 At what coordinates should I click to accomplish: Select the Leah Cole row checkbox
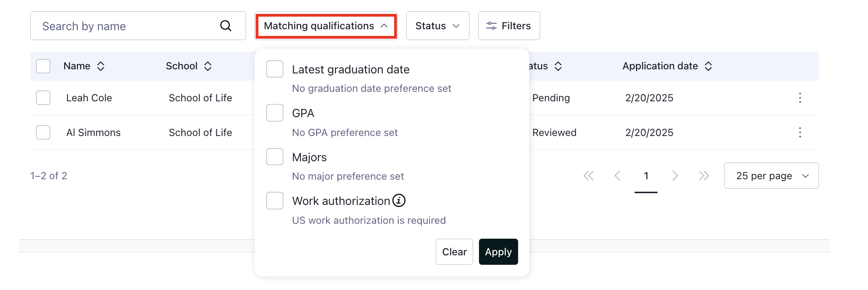(x=43, y=98)
